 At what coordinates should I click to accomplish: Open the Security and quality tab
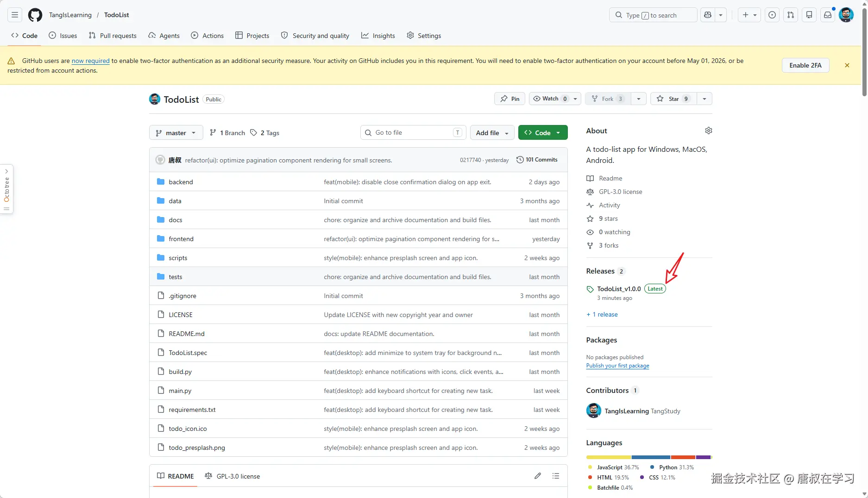point(315,36)
